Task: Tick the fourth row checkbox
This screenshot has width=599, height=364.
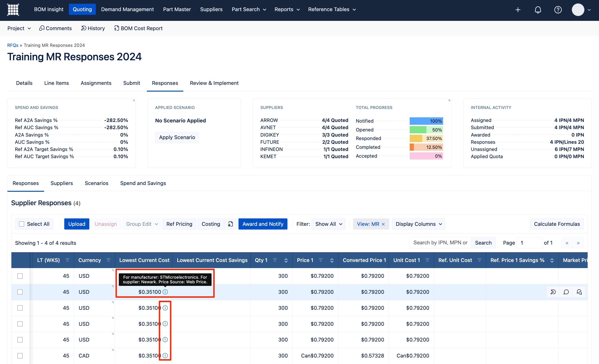Action: coord(20,324)
